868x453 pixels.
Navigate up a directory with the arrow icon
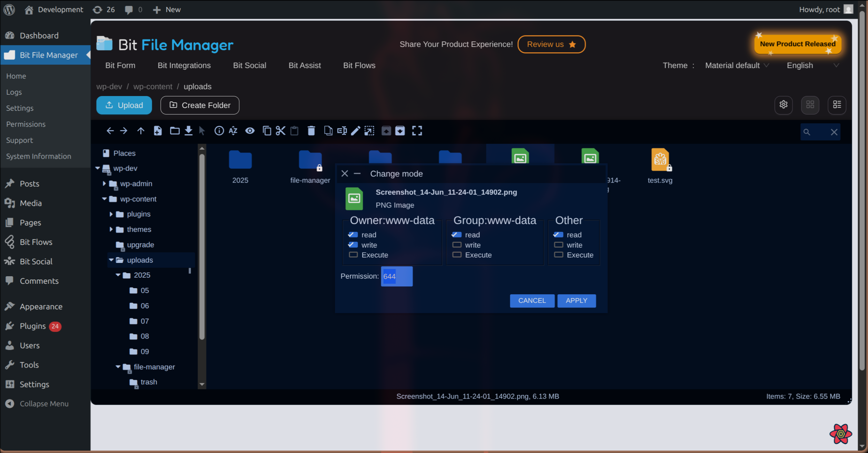coord(140,130)
